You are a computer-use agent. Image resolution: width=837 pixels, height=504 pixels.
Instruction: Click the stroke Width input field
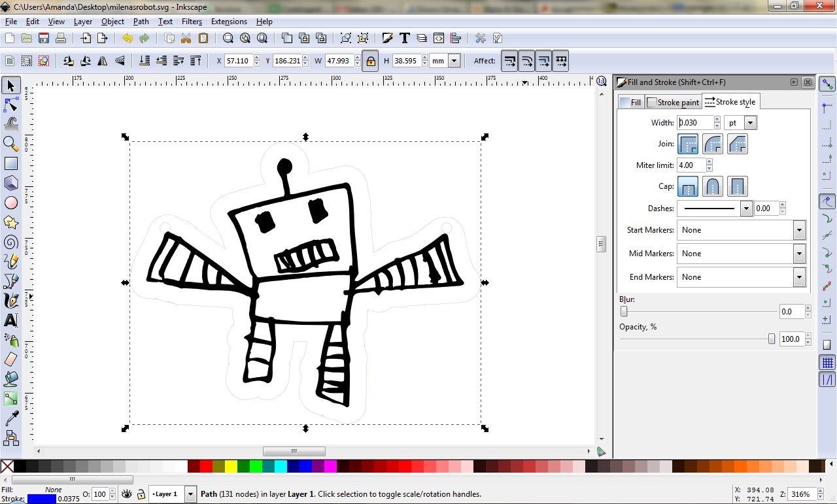[x=695, y=123]
